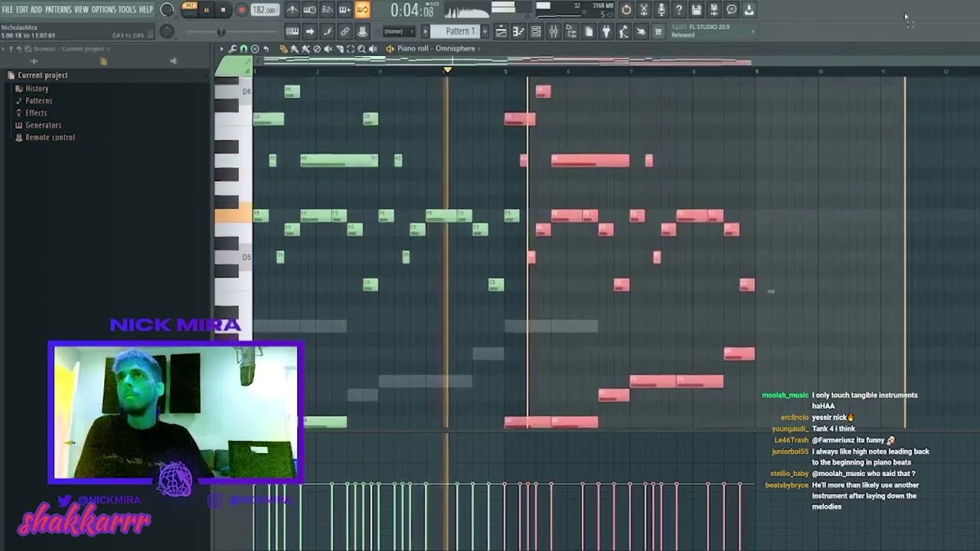Expand the pattern options arrow left of Pattern 1
980x551 pixels.
click(425, 31)
